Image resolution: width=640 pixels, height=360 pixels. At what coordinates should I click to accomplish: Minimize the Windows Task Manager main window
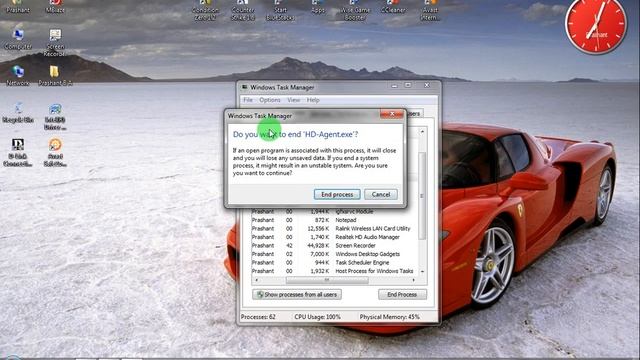pos(394,85)
